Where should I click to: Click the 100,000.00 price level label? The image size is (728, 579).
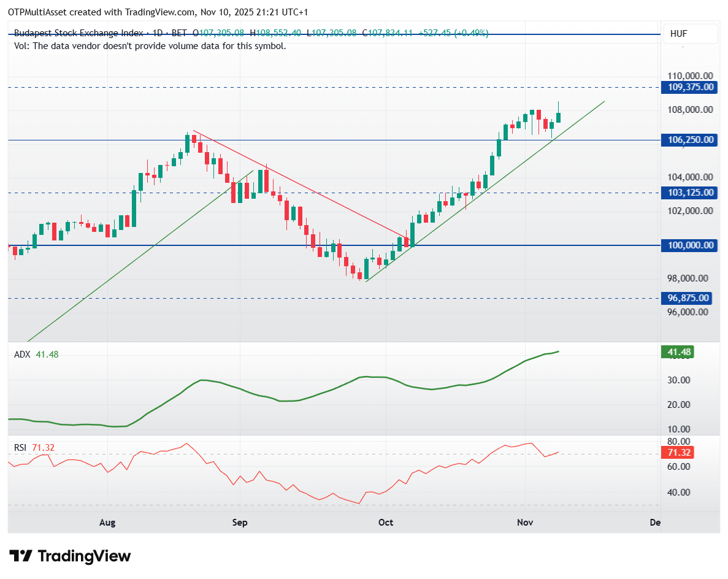(x=690, y=245)
